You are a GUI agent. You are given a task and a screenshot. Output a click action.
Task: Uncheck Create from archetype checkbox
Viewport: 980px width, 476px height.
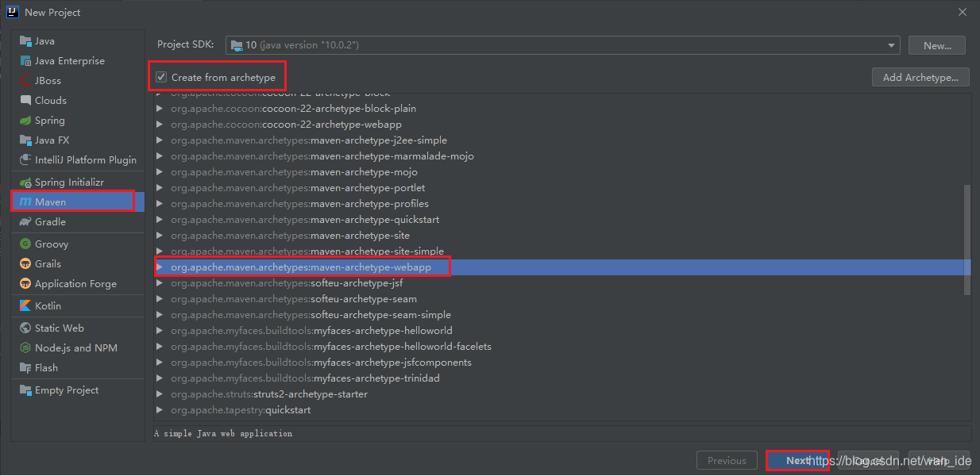[161, 78]
